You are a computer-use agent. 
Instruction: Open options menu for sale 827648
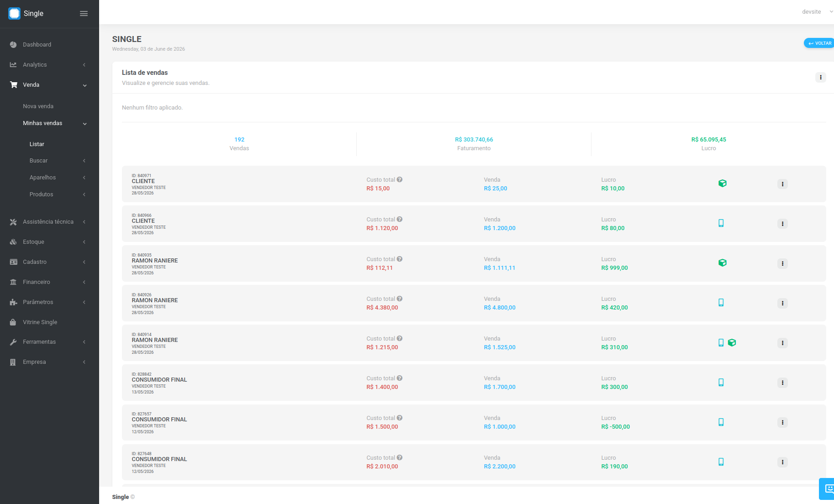[x=782, y=462]
